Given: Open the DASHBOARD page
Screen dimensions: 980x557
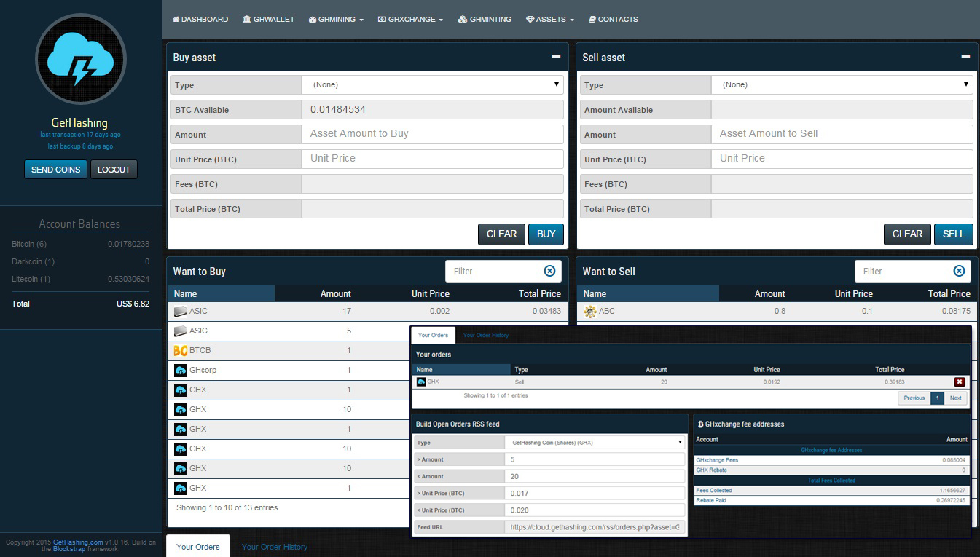Looking at the screenshot, I should [x=200, y=20].
